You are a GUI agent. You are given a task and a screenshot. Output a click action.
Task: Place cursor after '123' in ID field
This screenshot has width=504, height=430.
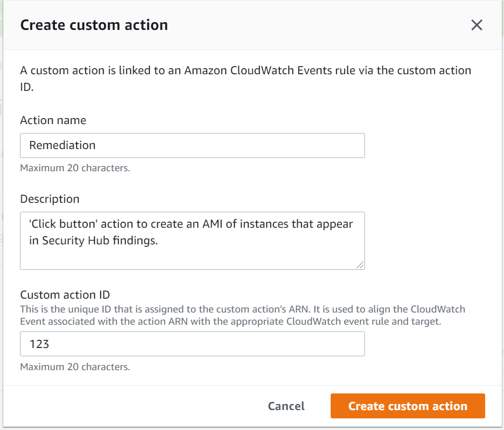(x=50, y=344)
